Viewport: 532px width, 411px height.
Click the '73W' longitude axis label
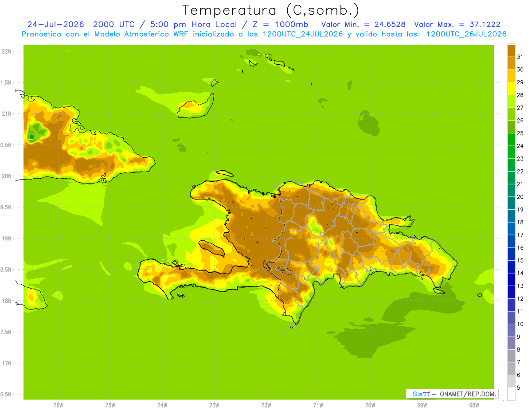(x=214, y=405)
